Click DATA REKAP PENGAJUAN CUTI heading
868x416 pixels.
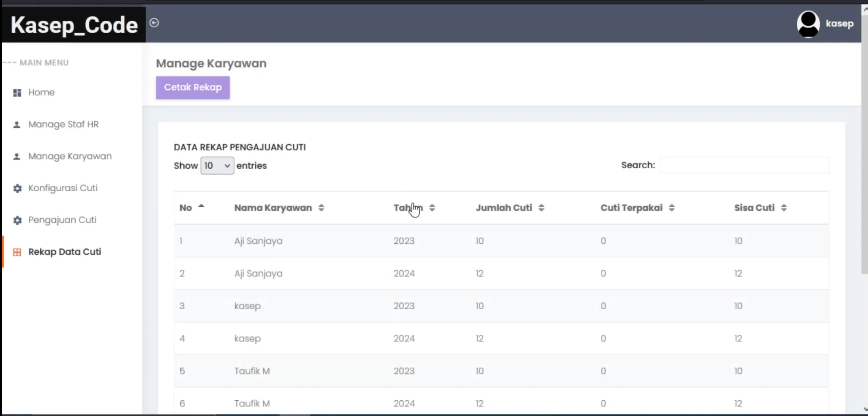[240, 147]
